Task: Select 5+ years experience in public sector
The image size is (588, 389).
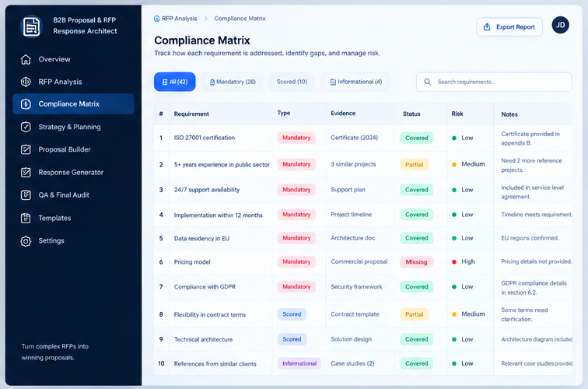Action: (222, 165)
